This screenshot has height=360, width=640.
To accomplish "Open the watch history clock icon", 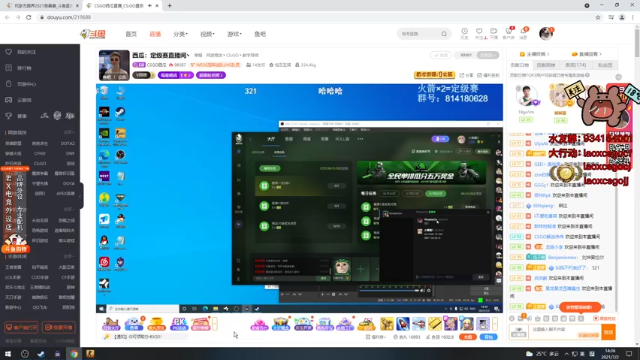I will [464, 31].
